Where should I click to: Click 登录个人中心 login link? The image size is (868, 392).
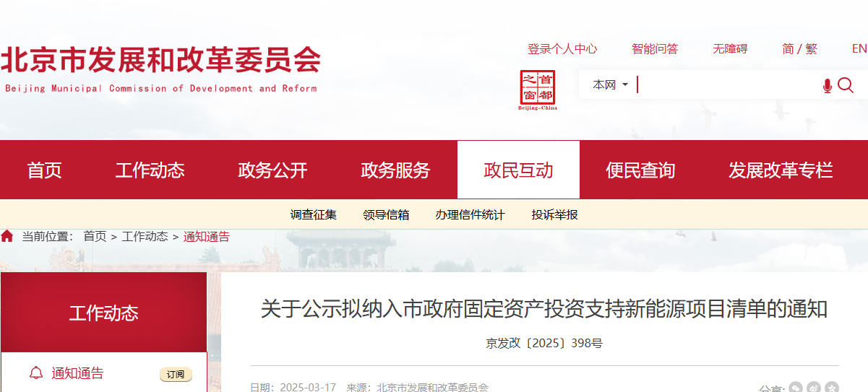coord(562,48)
